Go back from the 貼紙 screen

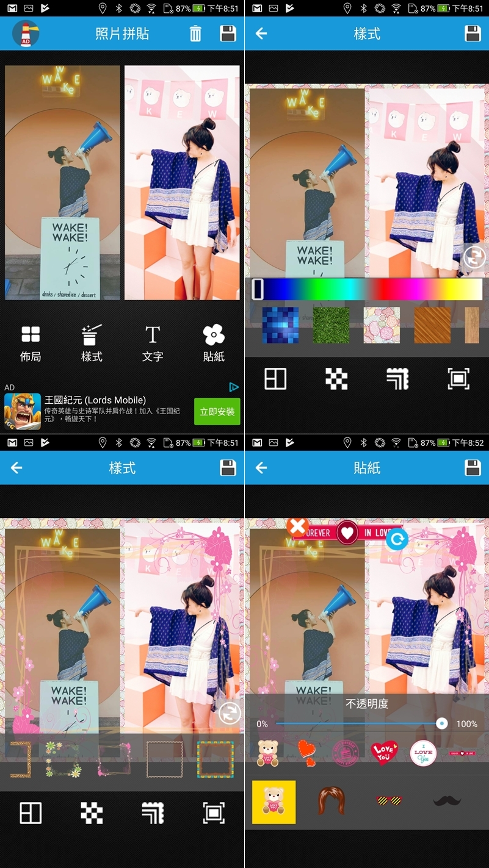pyautogui.click(x=261, y=468)
